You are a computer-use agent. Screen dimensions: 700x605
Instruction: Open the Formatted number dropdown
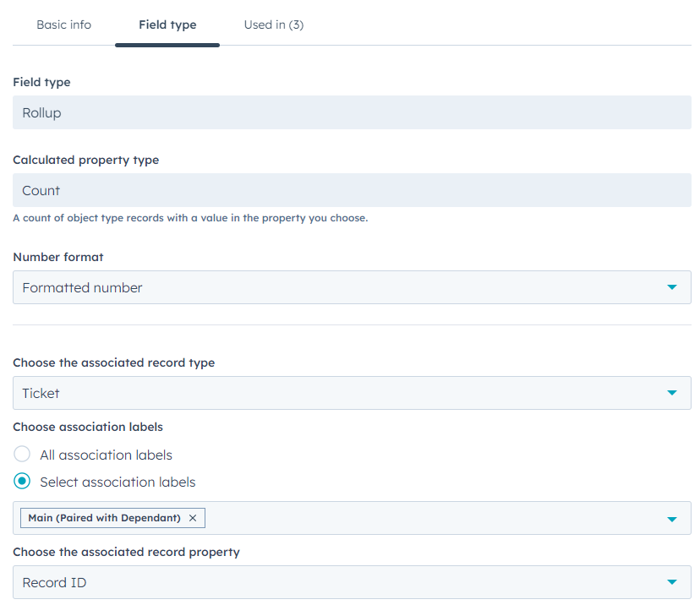point(338,287)
